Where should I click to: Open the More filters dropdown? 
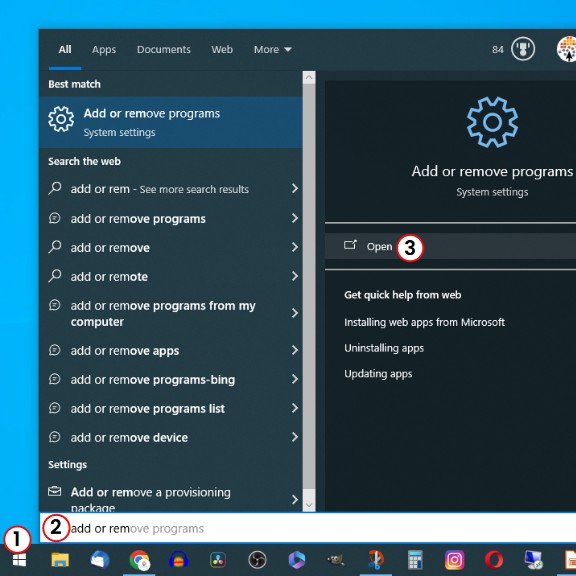tap(273, 49)
